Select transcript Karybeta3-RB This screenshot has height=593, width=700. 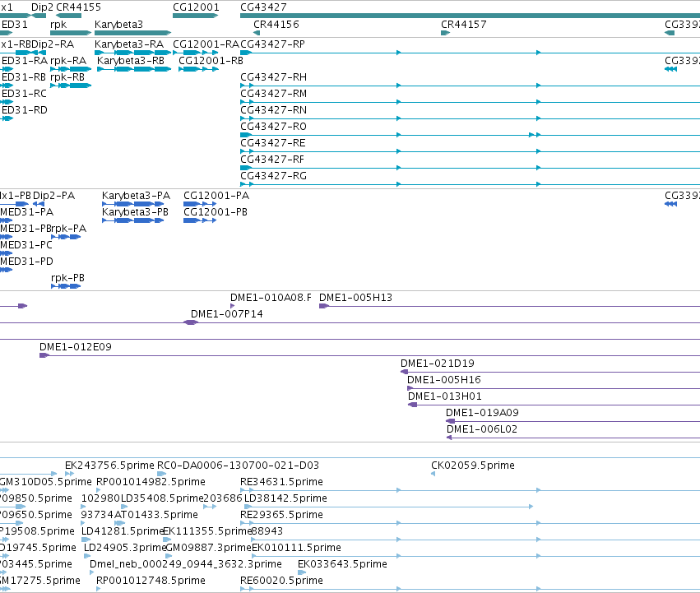134,69
